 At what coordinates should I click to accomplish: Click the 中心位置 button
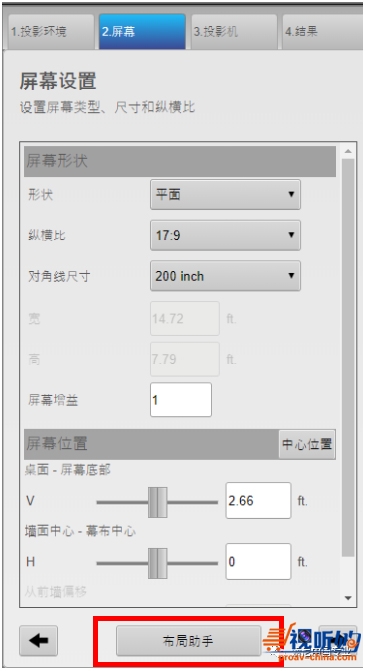307,445
